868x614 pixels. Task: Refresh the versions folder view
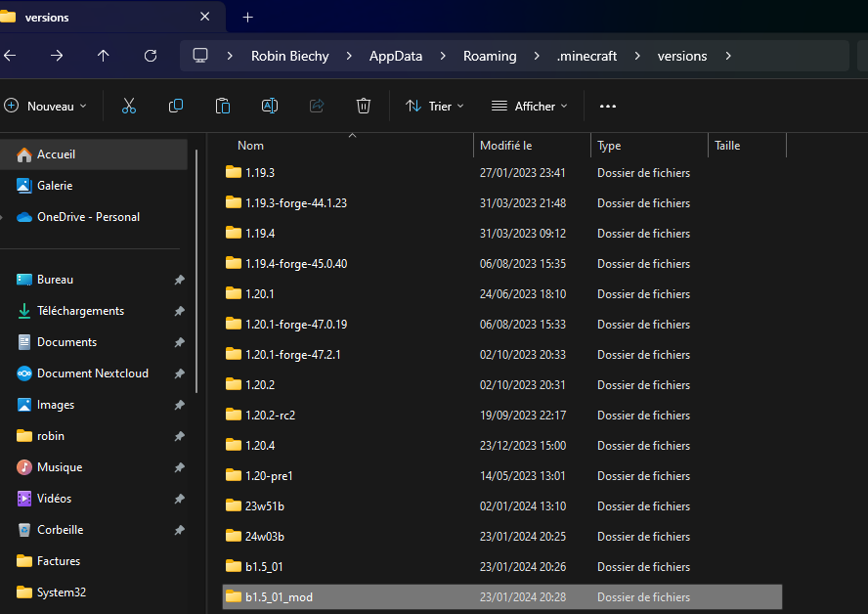[x=150, y=56]
